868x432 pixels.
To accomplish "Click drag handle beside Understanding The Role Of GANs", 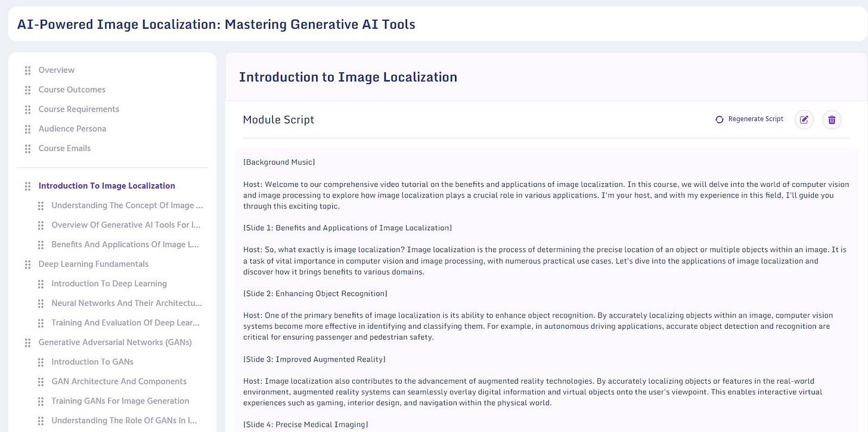I will click(x=41, y=421).
